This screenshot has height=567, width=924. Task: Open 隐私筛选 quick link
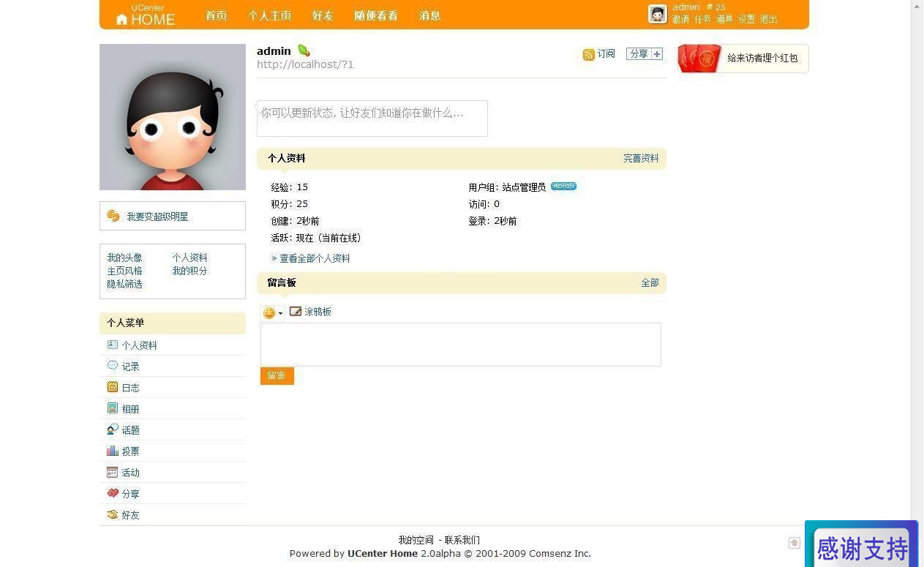[x=124, y=284]
